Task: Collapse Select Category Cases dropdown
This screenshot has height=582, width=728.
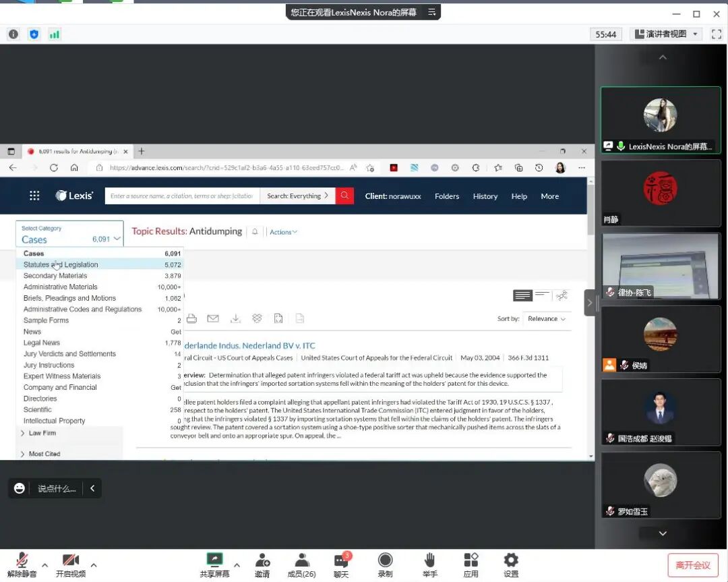Action: (69, 234)
